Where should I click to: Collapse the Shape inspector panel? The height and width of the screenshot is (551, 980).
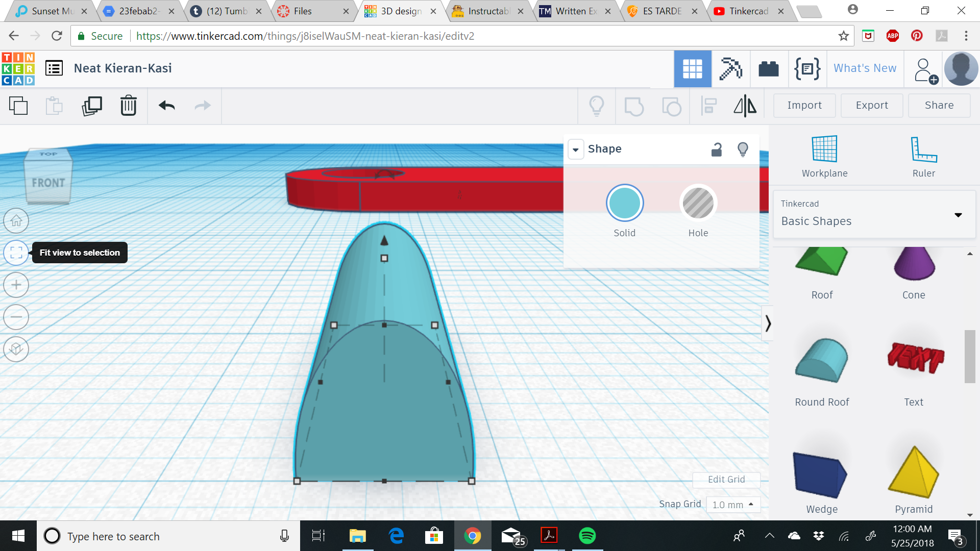tap(576, 149)
